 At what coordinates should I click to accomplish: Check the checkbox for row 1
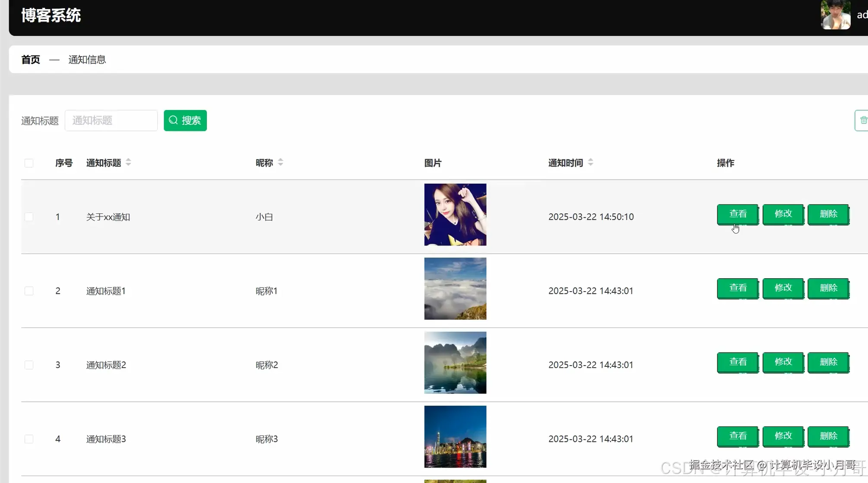click(29, 217)
